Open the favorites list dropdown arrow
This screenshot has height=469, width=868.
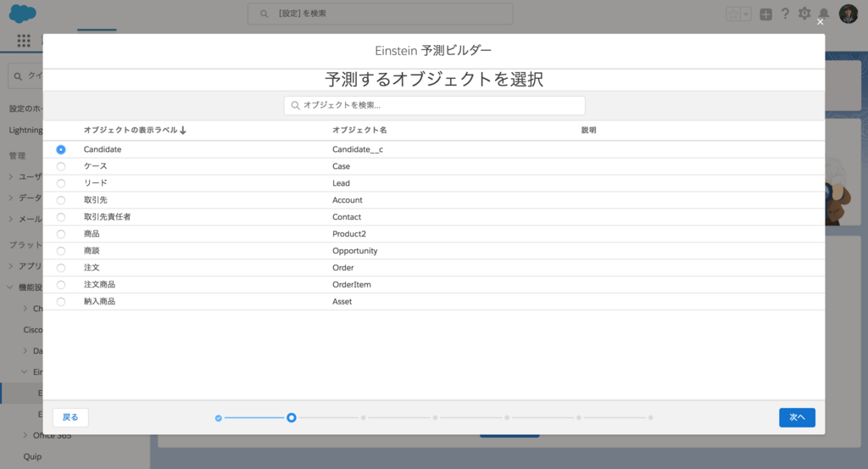746,14
